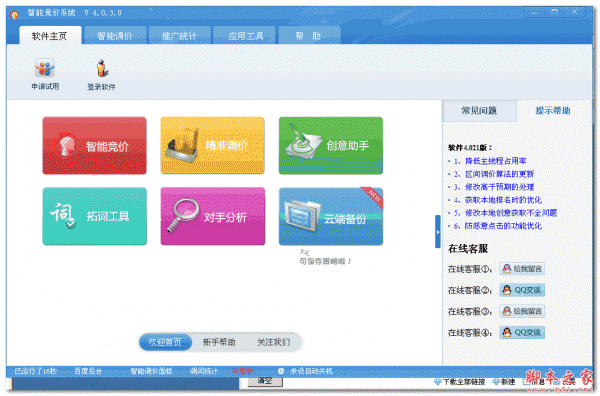This screenshot has width=600, height=396.
Task: Select the 提示帮助 panel tab
Action: (553, 111)
